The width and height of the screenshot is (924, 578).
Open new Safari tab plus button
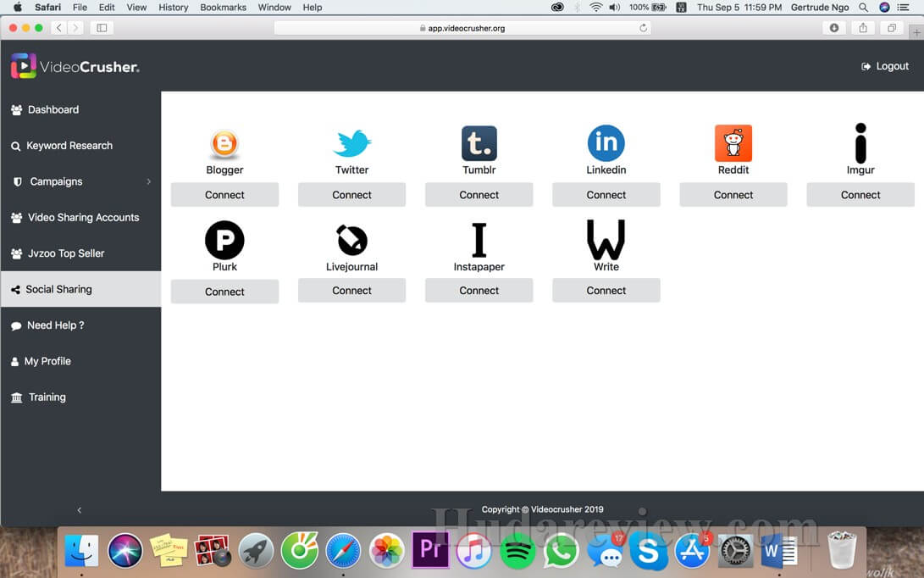(916, 32)
